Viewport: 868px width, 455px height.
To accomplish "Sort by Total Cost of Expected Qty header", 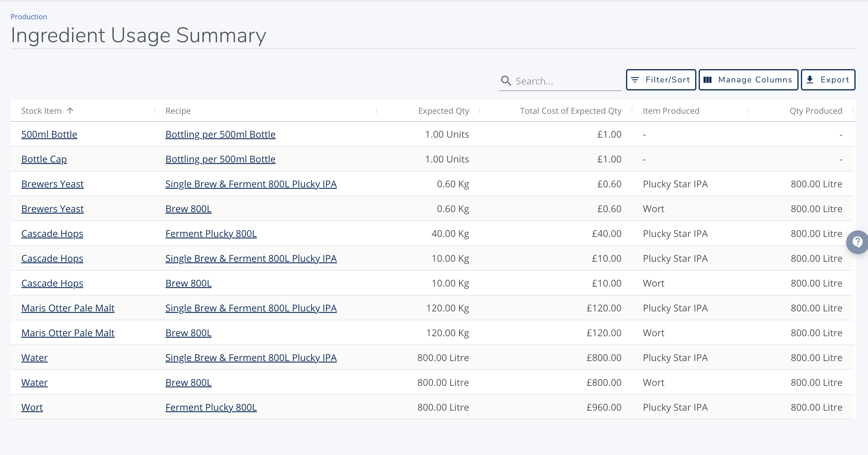I will click(570, 111).
